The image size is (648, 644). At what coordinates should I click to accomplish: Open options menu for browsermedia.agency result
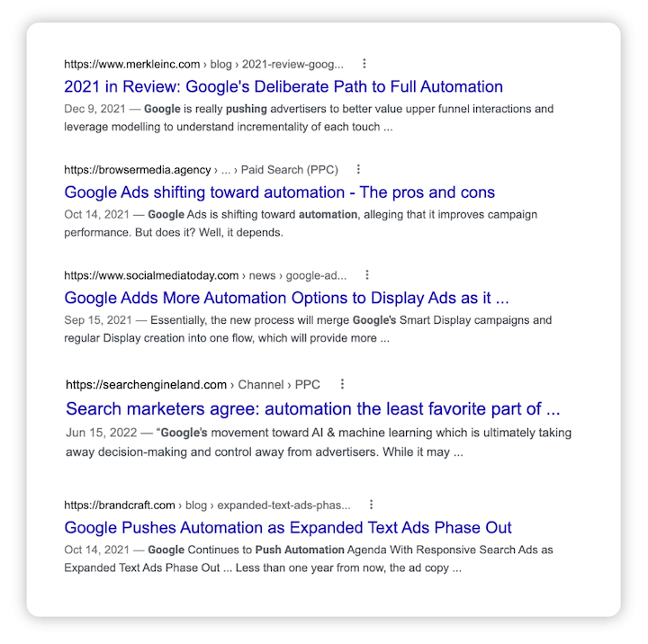358,169
